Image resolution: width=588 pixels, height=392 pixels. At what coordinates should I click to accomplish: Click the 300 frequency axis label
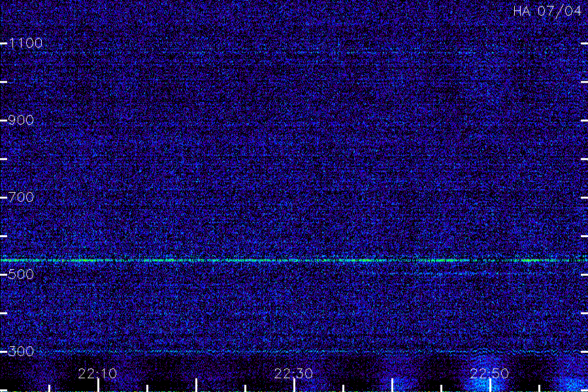[x=21, y=351]
